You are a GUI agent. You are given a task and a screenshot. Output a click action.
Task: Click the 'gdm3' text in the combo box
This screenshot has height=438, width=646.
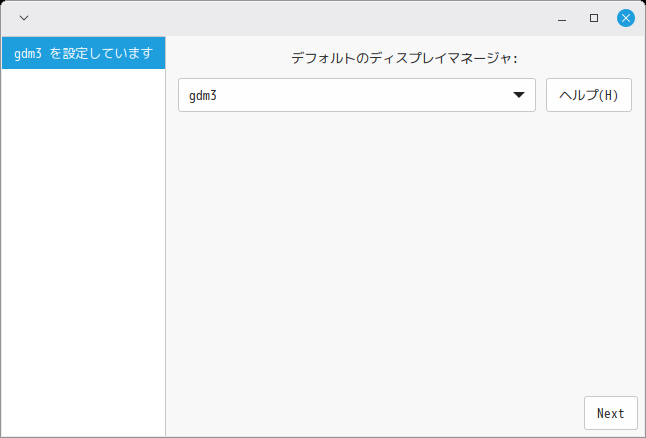pos(203,96)
